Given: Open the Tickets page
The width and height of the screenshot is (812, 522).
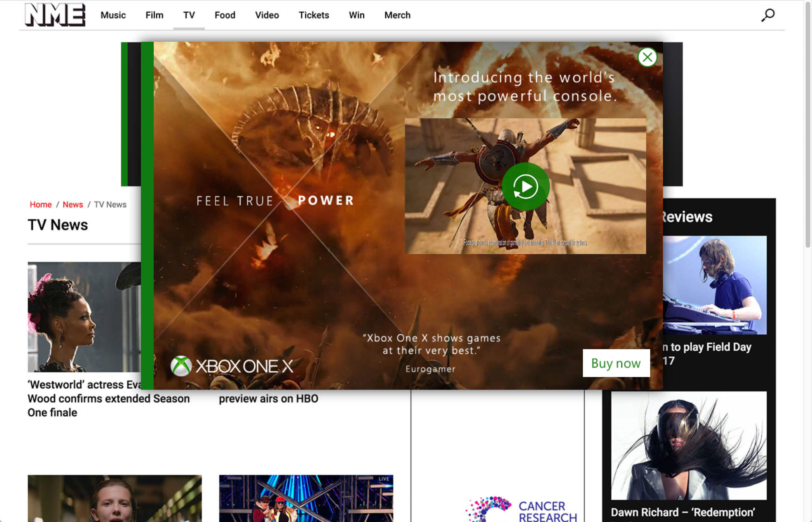Looking at the screenshot, I should tap(313, 15).
